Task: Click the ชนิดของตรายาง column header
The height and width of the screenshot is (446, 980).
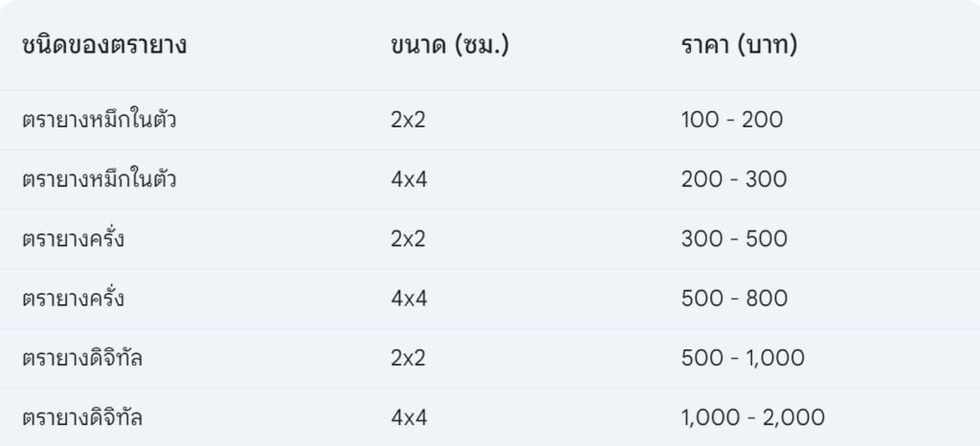Action: [x=103, y=45]
